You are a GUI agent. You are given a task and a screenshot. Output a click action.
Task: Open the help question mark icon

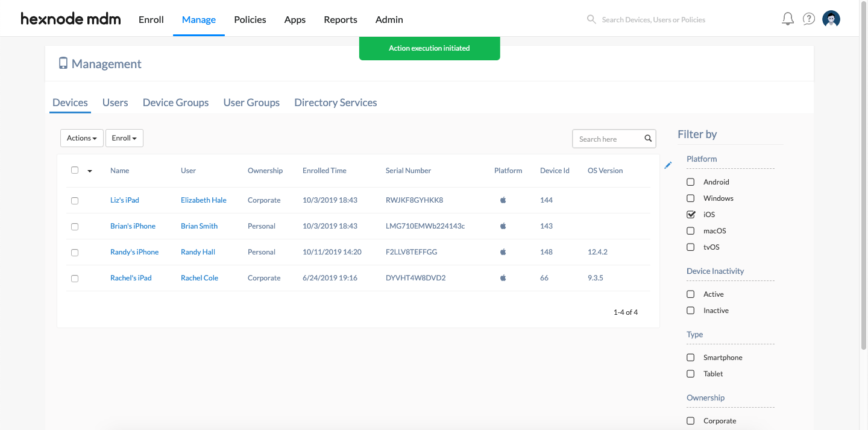[x=809, y=19]
